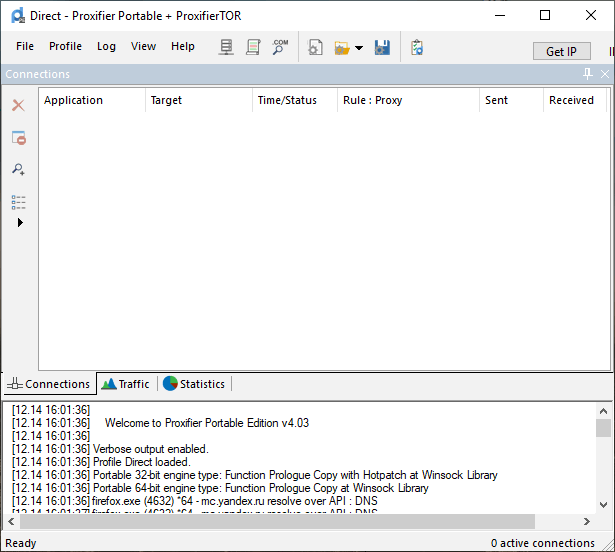Click the save profile floppy icon
Viewport: 615px width, 552px height.
382,47
